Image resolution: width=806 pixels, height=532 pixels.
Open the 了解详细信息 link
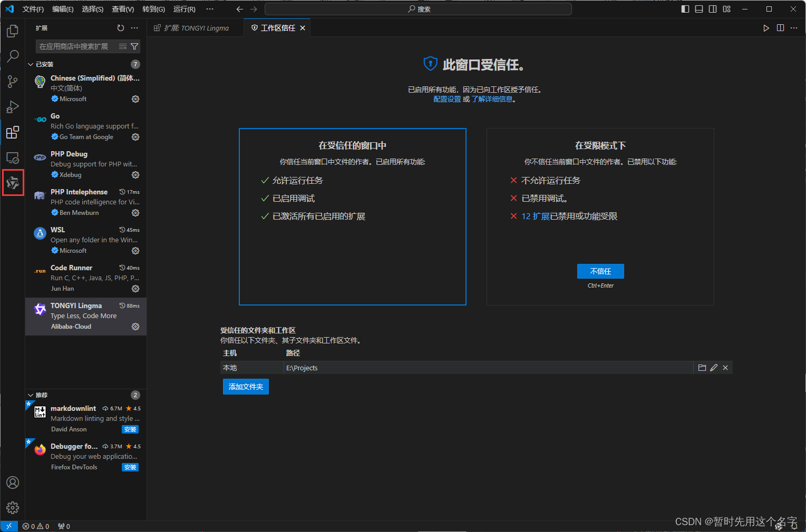click(x=492, y=99)
